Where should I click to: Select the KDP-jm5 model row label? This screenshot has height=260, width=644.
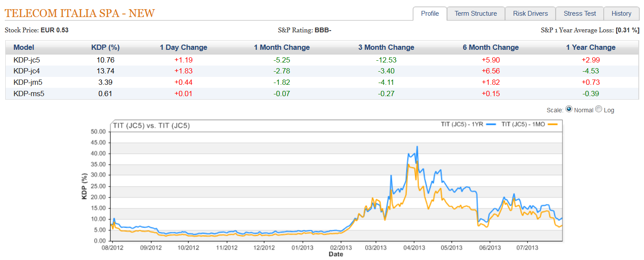click(27, 82)
